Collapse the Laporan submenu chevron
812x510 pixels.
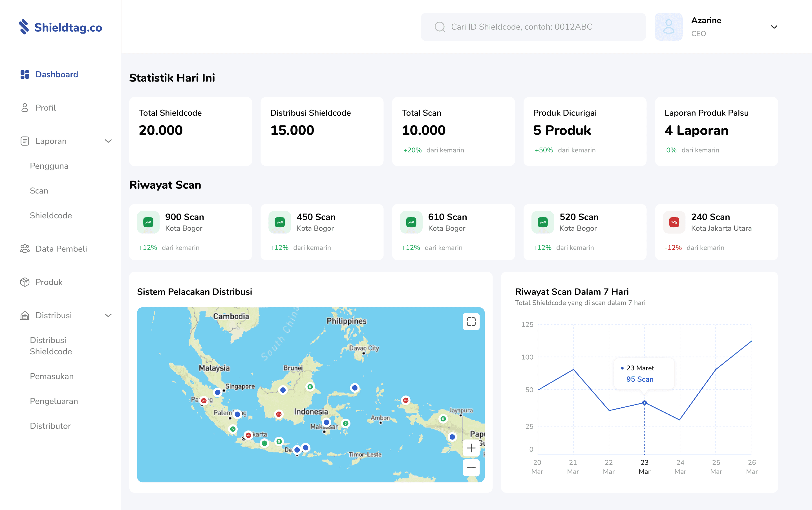click(x=108, y=141)
